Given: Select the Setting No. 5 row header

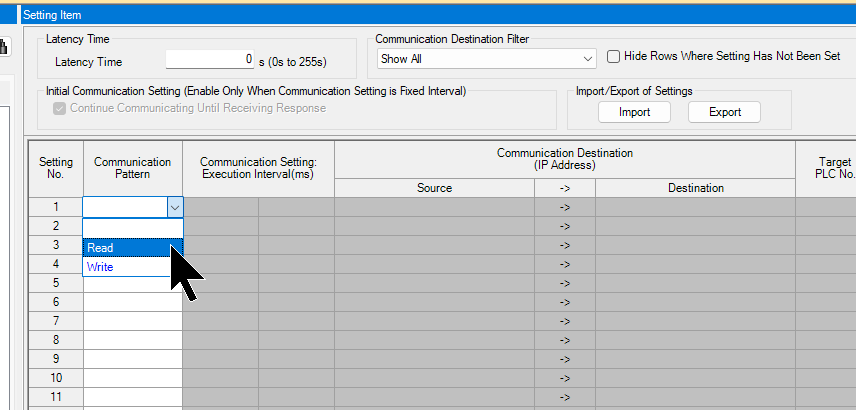Looking at the screenshot, I should pyautogui.click(x=56, y=283).
